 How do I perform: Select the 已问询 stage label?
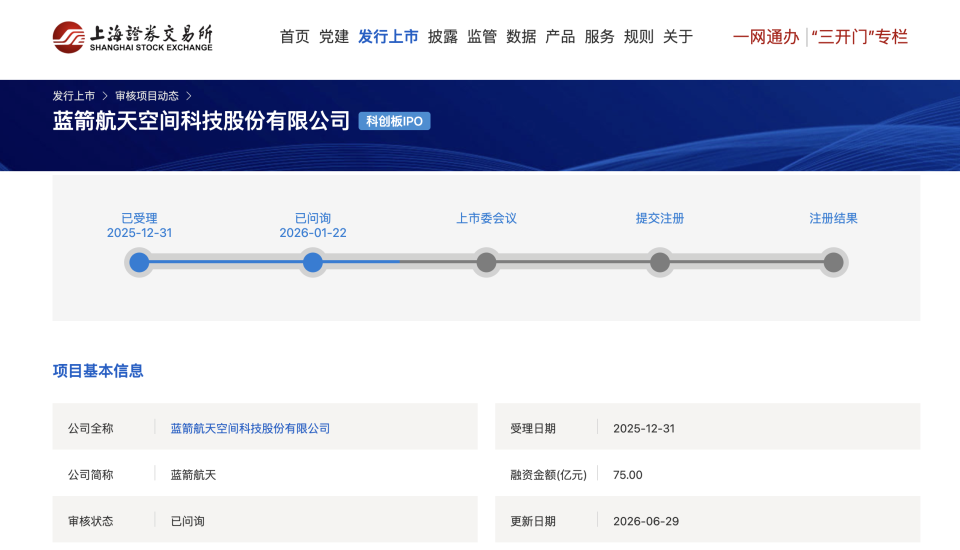click(x=313, y=218)
